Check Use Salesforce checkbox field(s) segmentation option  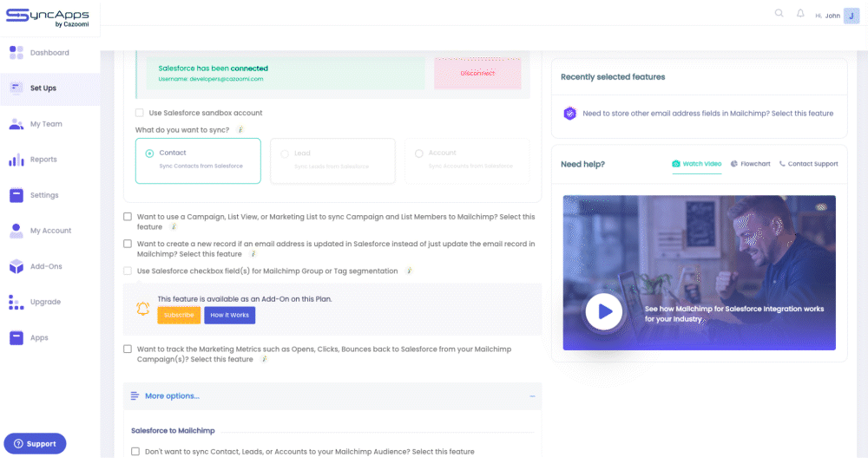point(128,271)
